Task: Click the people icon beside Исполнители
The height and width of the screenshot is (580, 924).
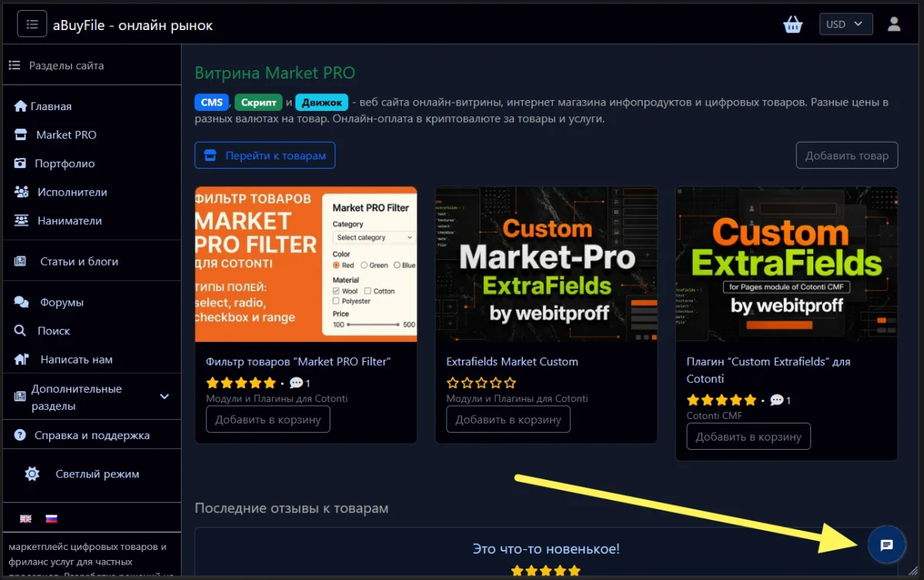Action: tap(22, 192)
